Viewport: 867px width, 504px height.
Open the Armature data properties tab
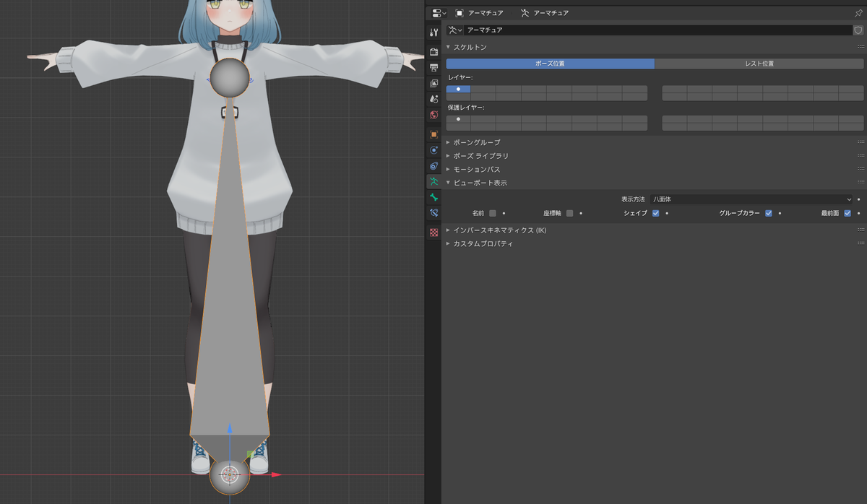[x=433, y=181]
